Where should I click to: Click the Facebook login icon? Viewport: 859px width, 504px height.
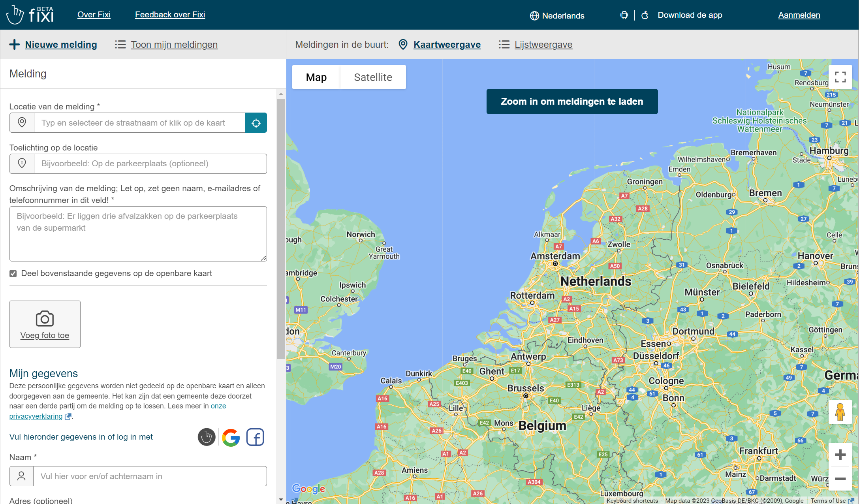coord(254,437)
